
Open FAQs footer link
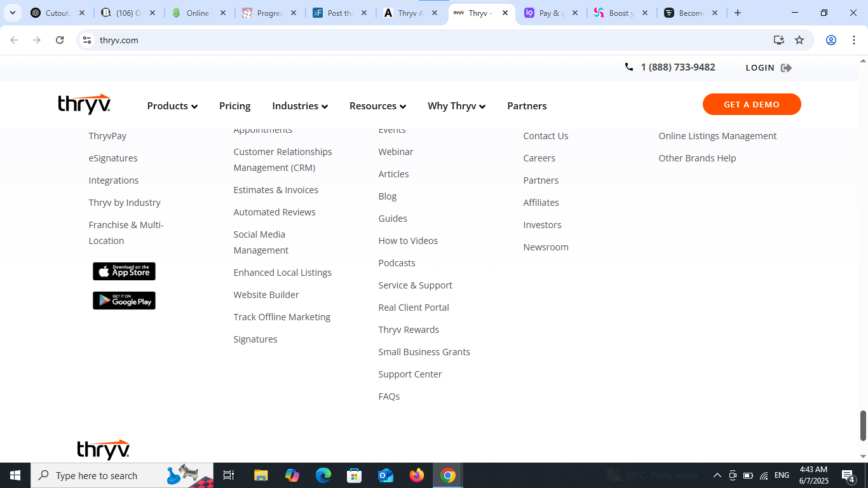(x=389, y=396)
